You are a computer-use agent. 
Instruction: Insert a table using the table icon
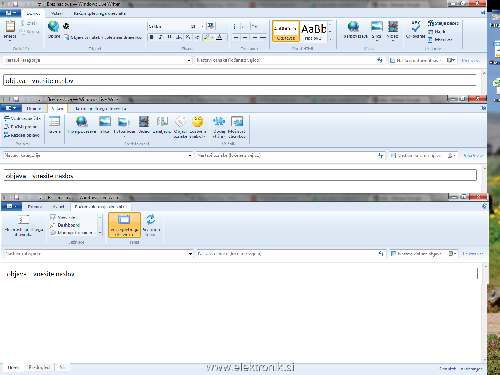[54, 121]
